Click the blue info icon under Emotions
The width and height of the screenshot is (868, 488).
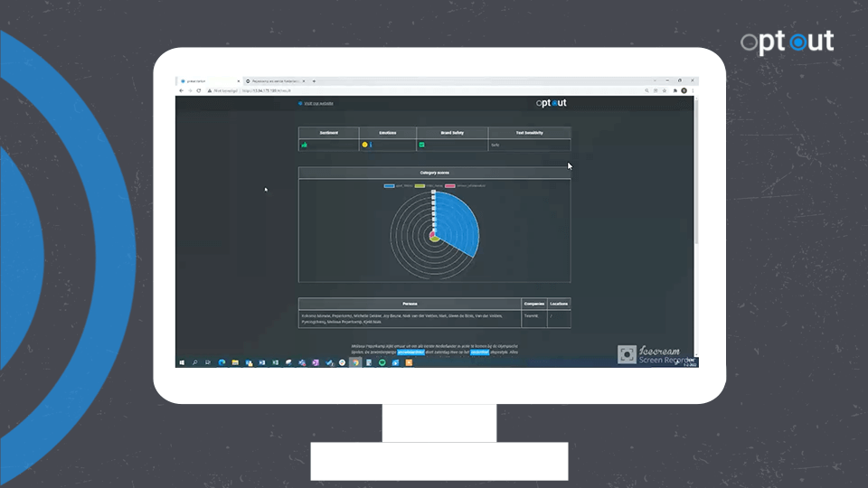click(371, 145)
